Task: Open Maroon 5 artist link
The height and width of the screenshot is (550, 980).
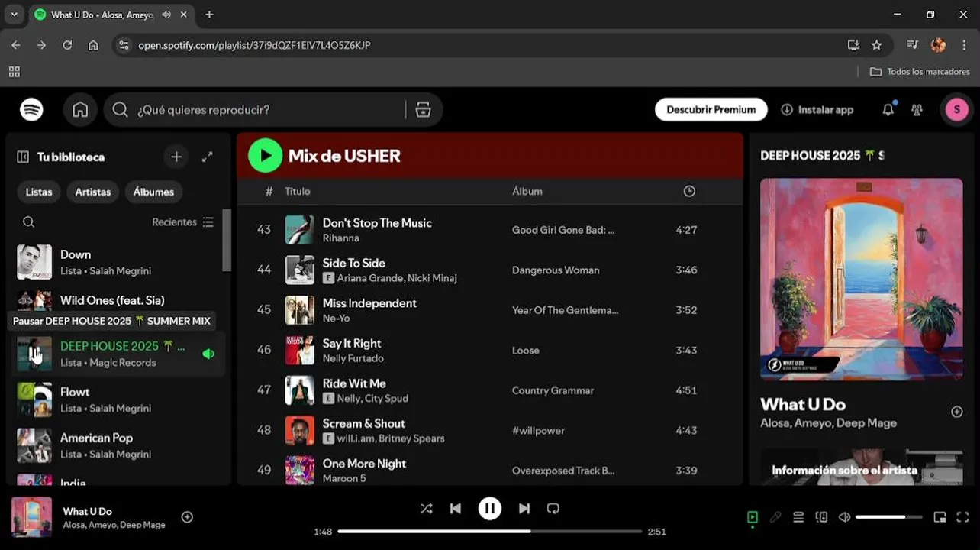Action: pyautogui.click(x=344, y=479)
